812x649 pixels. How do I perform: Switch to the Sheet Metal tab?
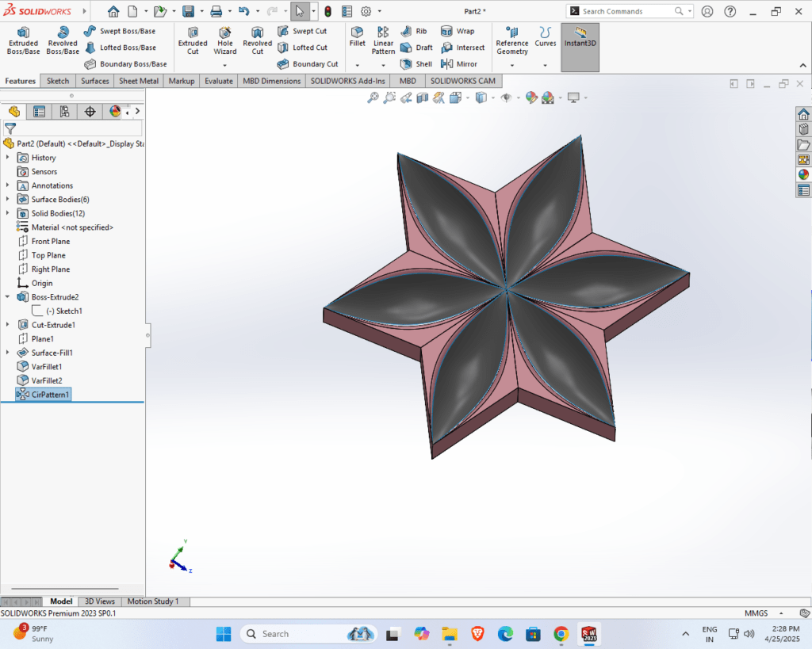click(139, 81)
